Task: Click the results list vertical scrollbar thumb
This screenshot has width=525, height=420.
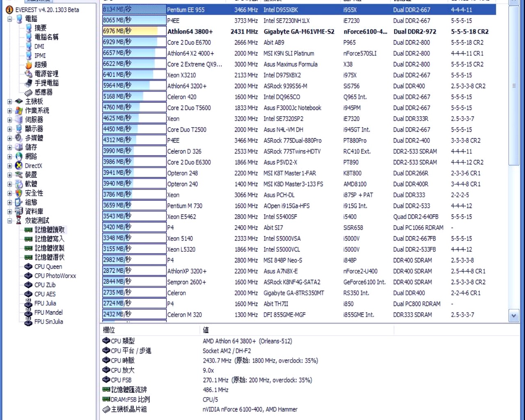Action: click(x=514, y=86)
